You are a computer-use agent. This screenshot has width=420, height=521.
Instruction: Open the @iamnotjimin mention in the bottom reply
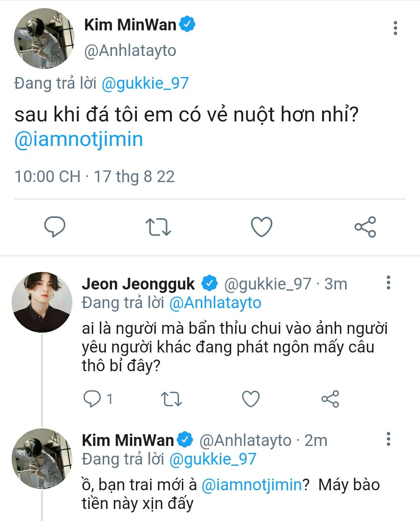[252, 485]
